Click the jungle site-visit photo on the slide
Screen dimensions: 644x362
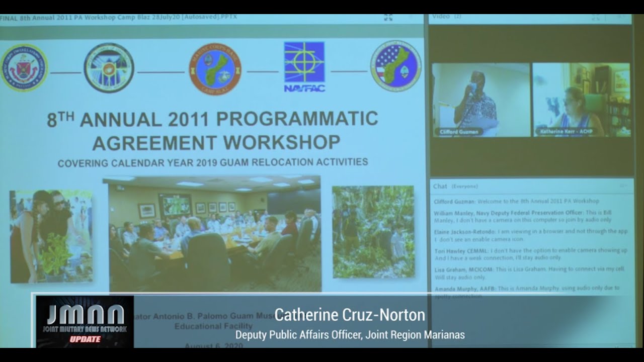click(x=373, y=232)
